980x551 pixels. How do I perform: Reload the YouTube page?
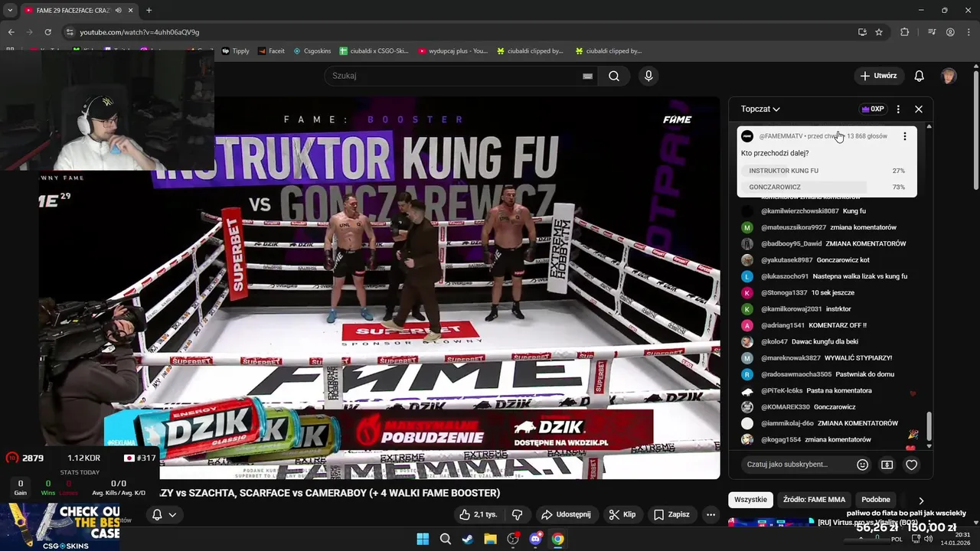pos(47,32)
